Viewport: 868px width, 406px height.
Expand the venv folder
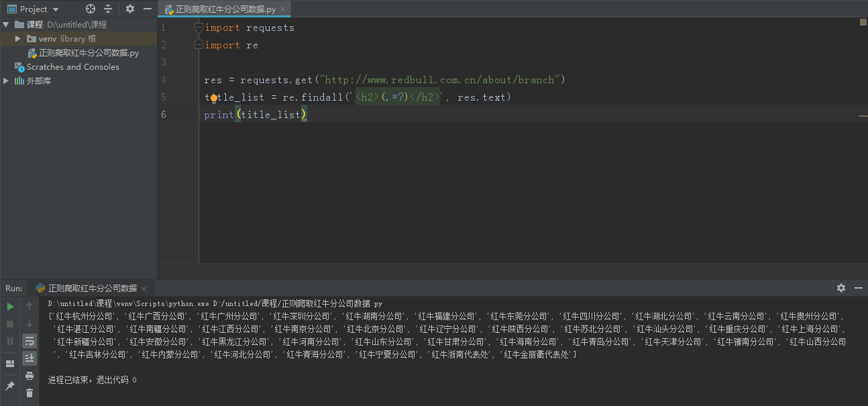(x=18, y=39)
